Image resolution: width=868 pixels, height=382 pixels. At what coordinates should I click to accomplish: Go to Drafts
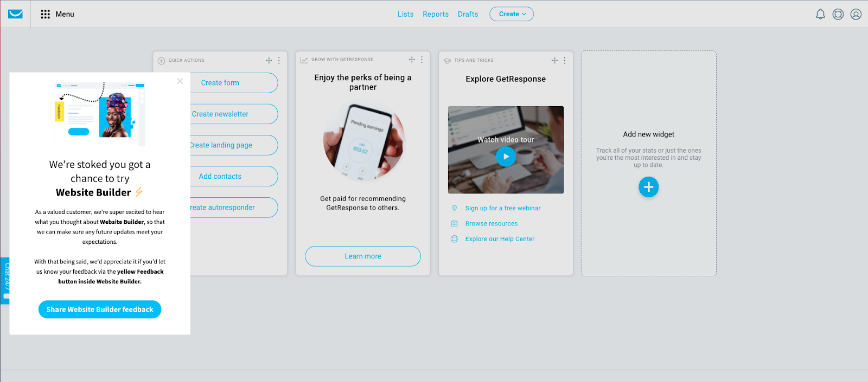tap(468, 14)
